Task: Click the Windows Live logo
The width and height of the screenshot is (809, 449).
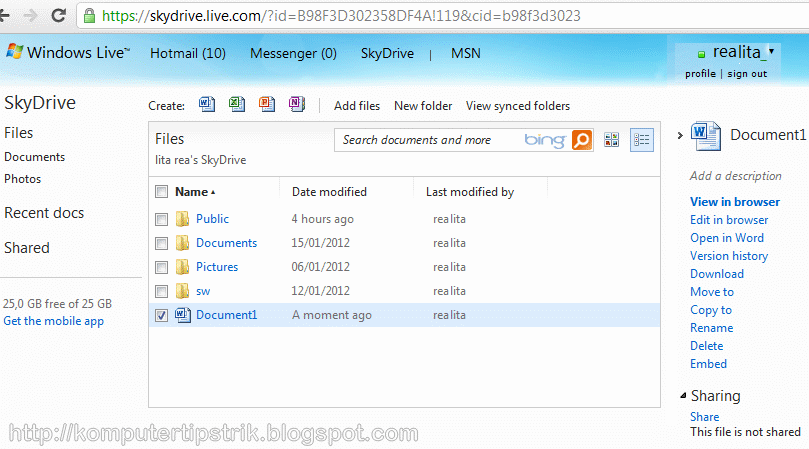Action: coord(68,53)
